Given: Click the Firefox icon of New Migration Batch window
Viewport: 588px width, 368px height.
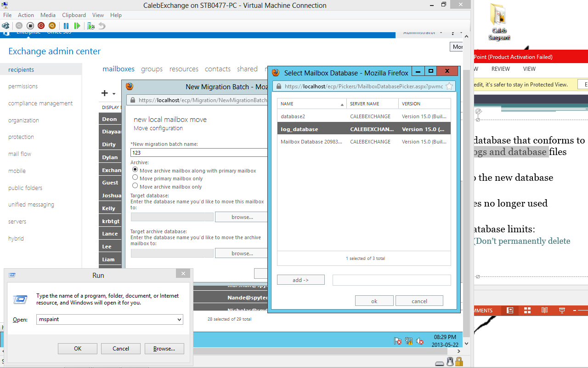Looking at the screenshot, I should pyautogui.click(x=130, y=86).
